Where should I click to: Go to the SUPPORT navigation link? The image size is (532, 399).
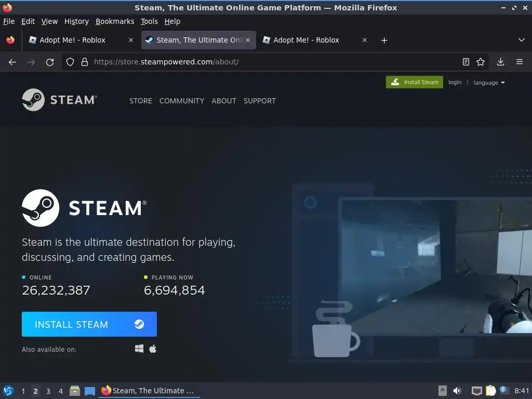pyautogui.click(x=260, y=101)
